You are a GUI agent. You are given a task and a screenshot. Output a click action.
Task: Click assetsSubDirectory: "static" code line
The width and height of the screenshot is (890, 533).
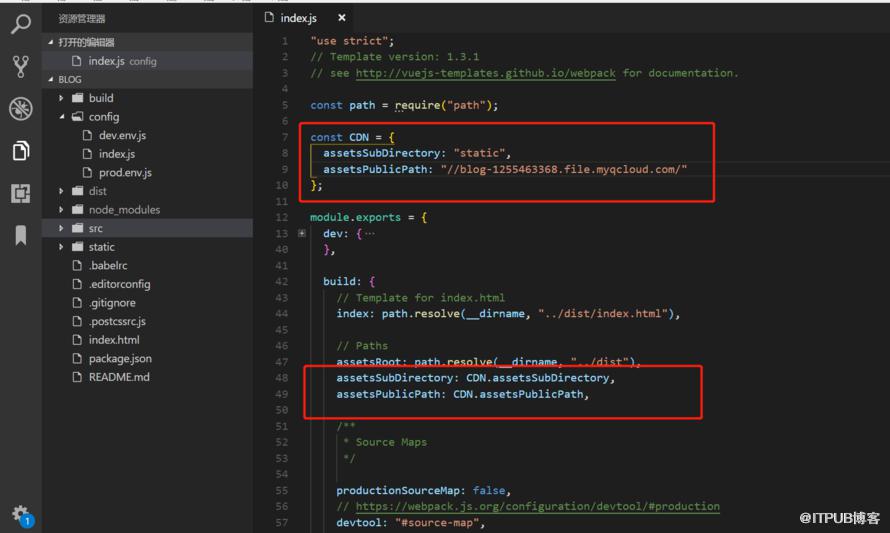pos(417,153)
